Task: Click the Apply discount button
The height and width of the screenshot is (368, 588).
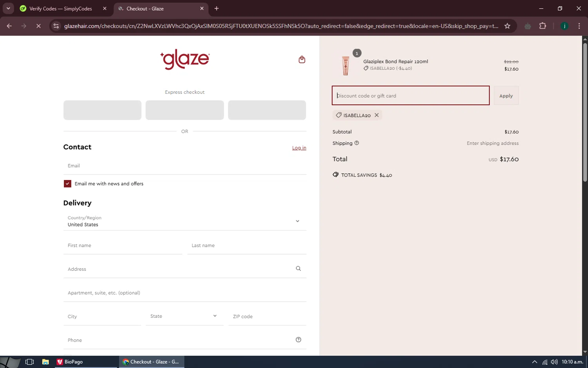Action: [506, 96]
